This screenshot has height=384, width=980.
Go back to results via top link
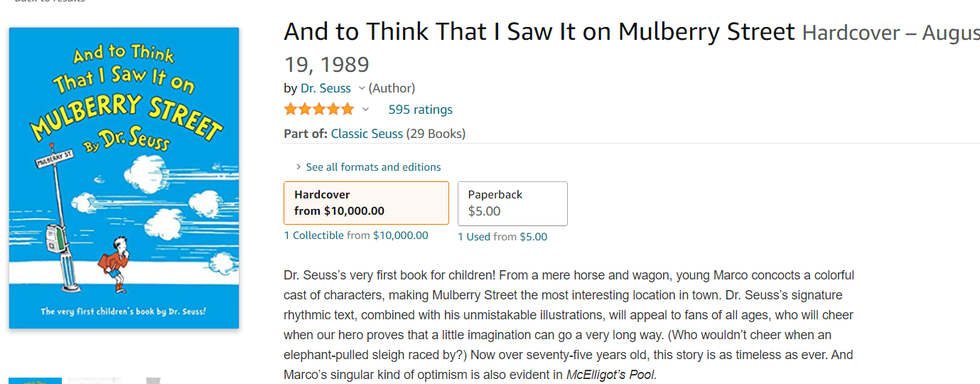pyautogui.click(x=48, y=1)
